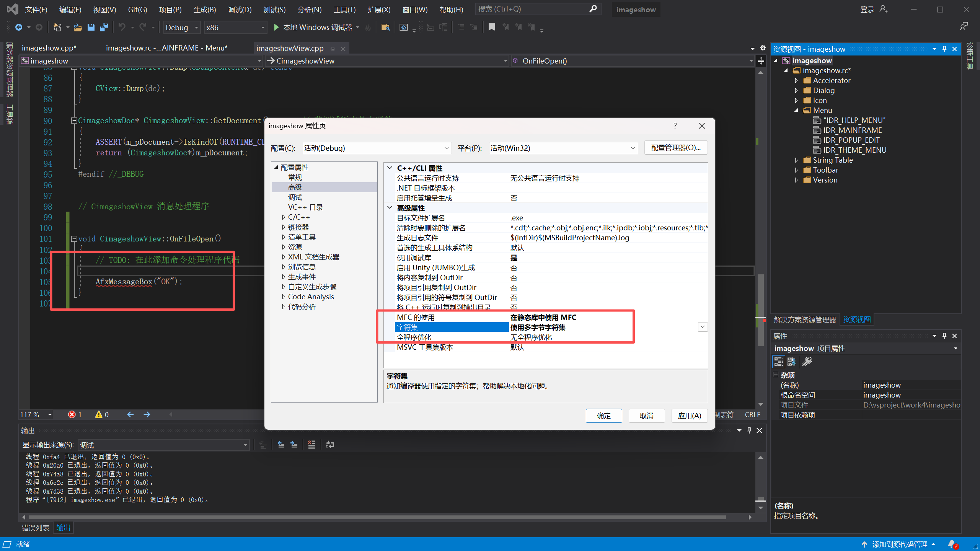Open the 调试(D) menu
Screen dimensions: 980x551
pos(240,10)
